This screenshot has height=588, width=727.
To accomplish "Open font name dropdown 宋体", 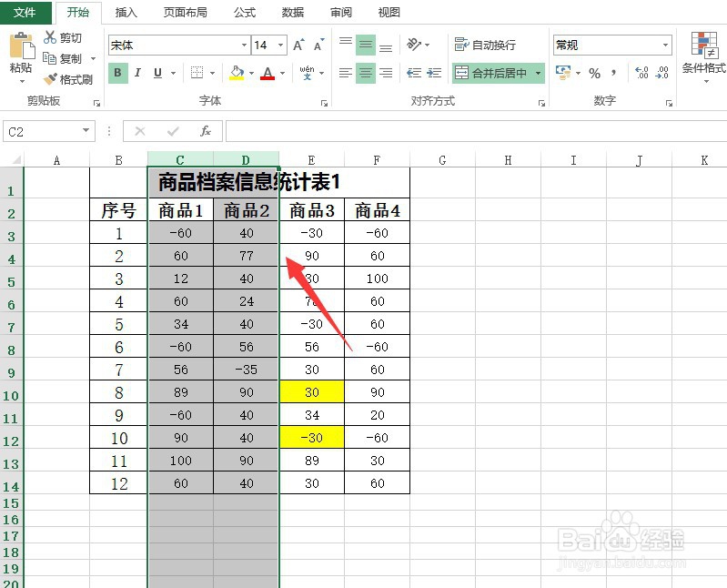I will [x=244, y=45].
